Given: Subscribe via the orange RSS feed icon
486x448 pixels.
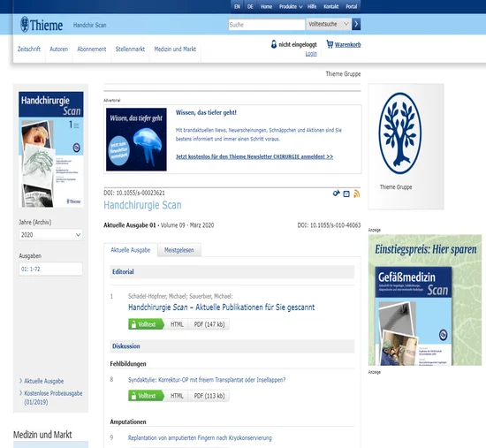Looking at the screenshot, I should pyautogui.click(x=357, y=194).
